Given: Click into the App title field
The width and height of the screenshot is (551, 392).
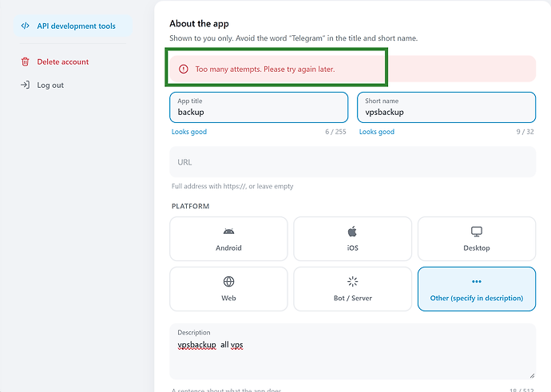Looking at the screenshot, I should 259,108.
